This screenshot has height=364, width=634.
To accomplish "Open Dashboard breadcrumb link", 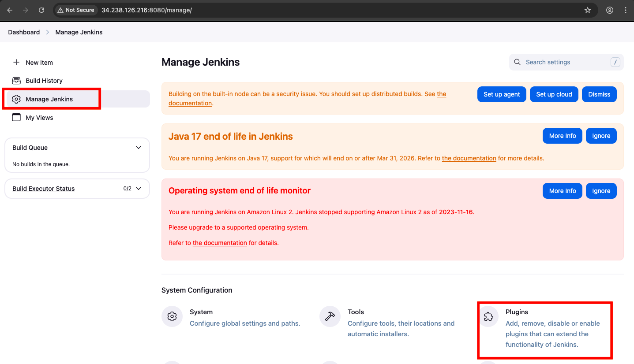I will coord(24,32).
